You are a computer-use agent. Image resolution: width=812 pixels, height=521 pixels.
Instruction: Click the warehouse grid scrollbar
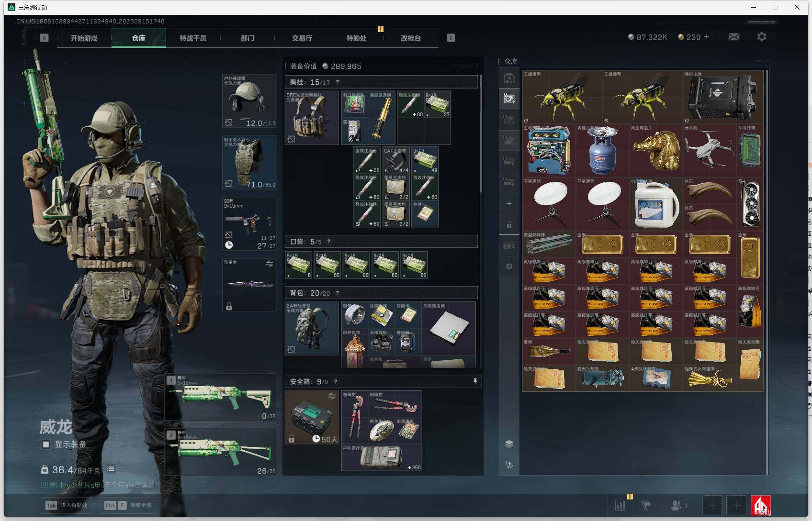click(767, 271)
